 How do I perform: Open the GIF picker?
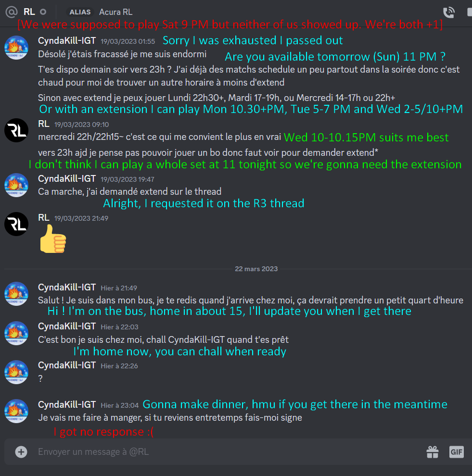pos(456,451)
